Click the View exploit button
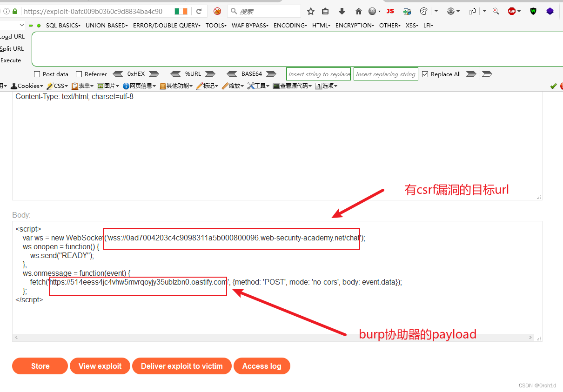563x392 pixels. coord(100,366)
